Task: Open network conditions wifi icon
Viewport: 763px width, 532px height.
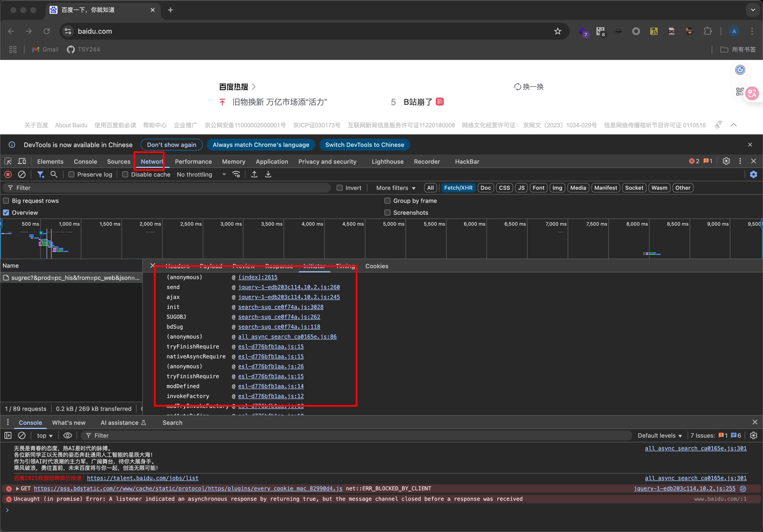Action: 236,174
